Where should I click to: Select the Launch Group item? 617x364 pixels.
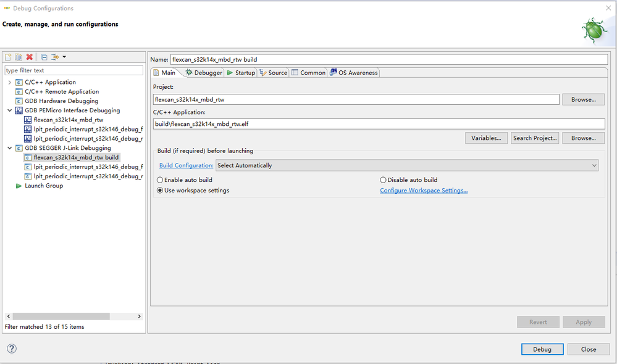43,186
